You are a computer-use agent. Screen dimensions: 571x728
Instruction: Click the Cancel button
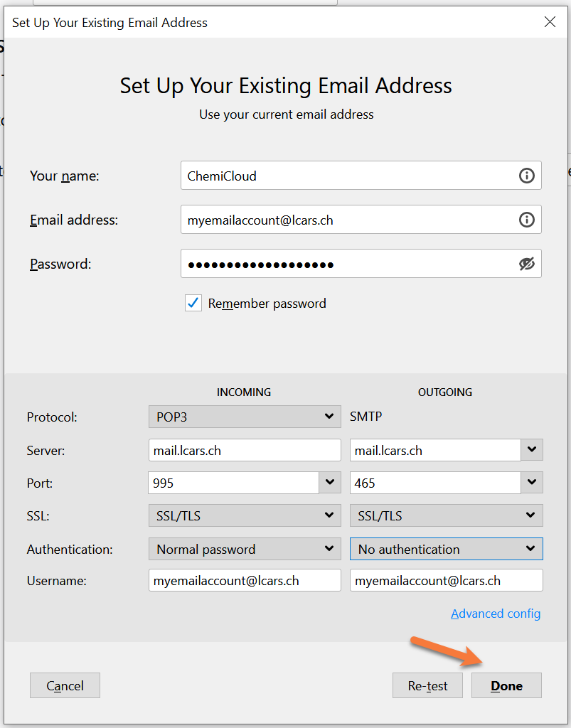65,685
